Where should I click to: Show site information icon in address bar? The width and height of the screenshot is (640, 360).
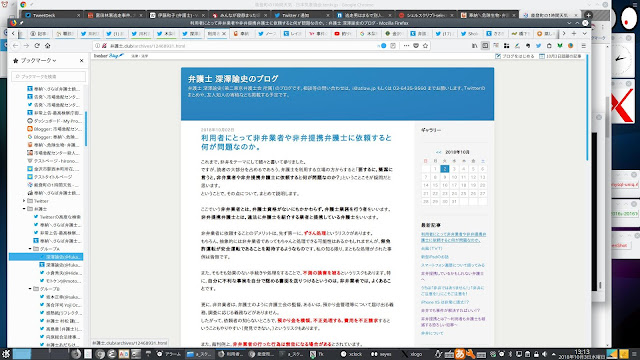click(x=97, y=46)
